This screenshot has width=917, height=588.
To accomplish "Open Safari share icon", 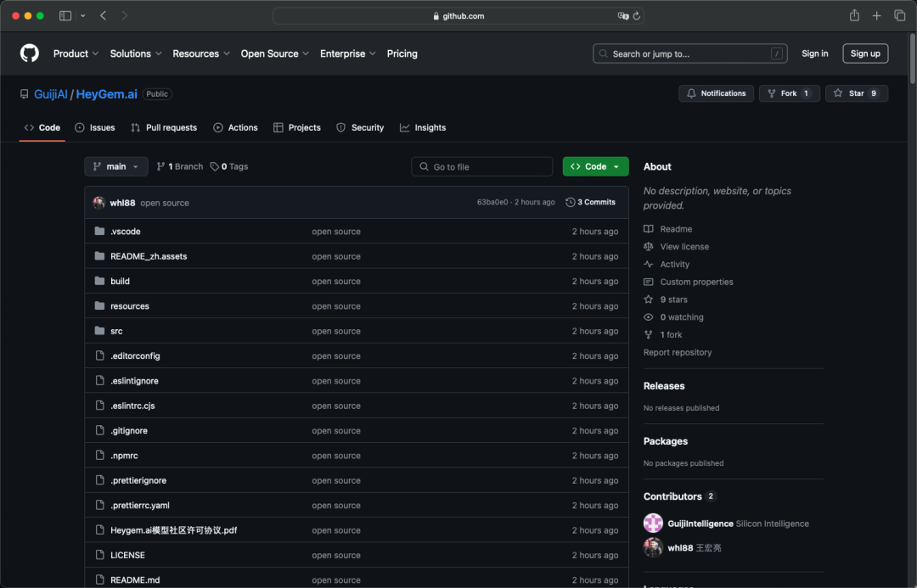I will 854,16.
